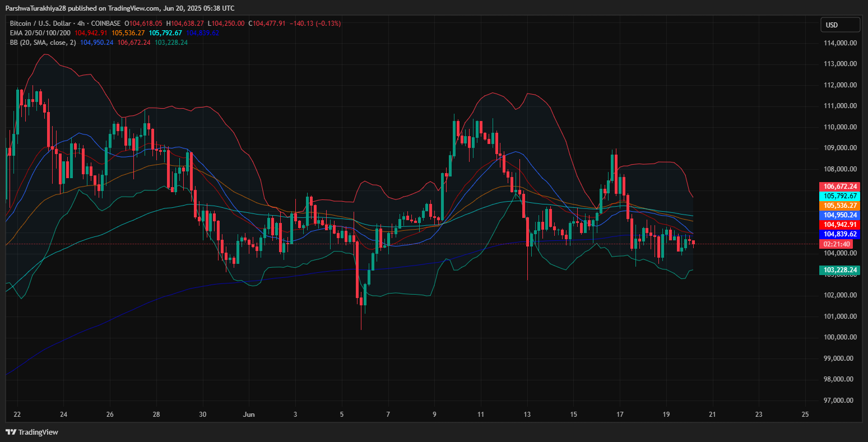
Task: Click the green BB value 103,228.24 in legend
Action: pyautogui.click(x=171, y=43)
